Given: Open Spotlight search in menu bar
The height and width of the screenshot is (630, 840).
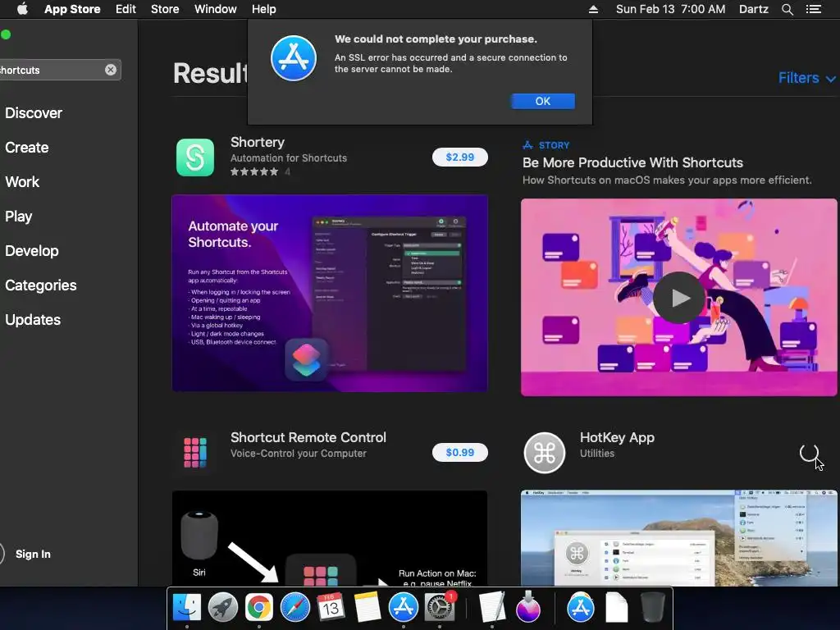Looking at the screenshot, I should (x=787, y=9).
